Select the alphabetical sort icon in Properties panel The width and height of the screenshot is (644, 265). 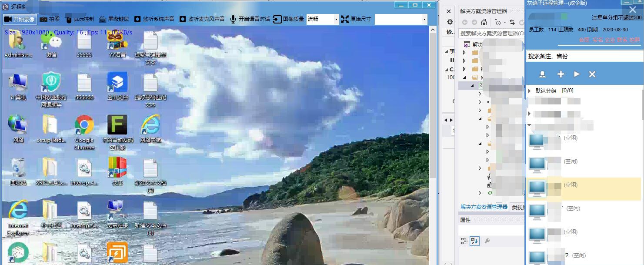coord(475,241)
